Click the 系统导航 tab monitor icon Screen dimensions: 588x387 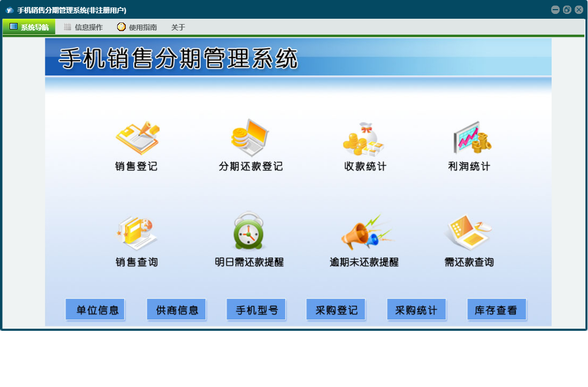(x=13, y=26)
